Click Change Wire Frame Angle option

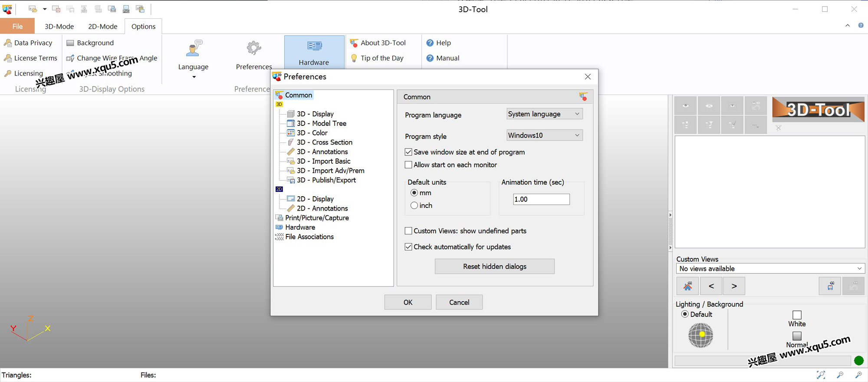(x=112, y=58)
